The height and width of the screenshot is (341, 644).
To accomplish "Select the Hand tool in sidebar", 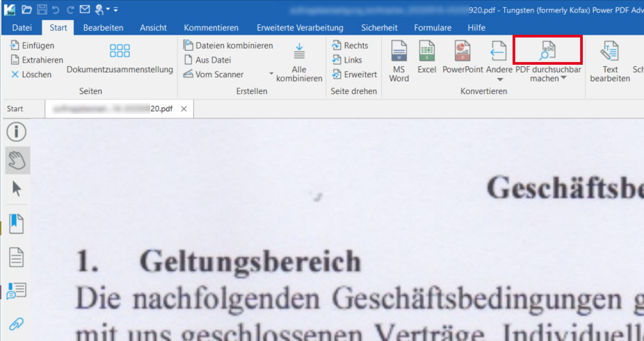I will 16,161.
